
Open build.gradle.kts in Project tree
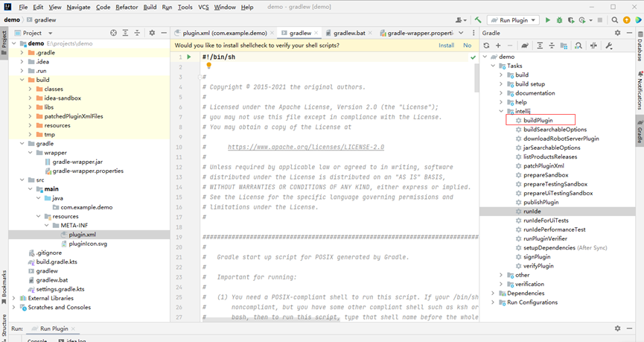(57, 262)
